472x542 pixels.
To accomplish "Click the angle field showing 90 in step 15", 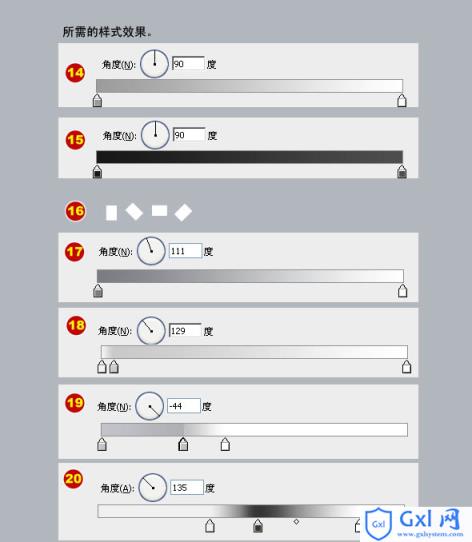I will coord(189,135).
